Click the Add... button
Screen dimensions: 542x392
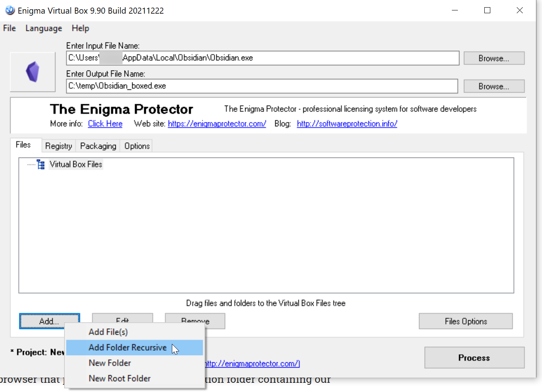click(49, 321)
